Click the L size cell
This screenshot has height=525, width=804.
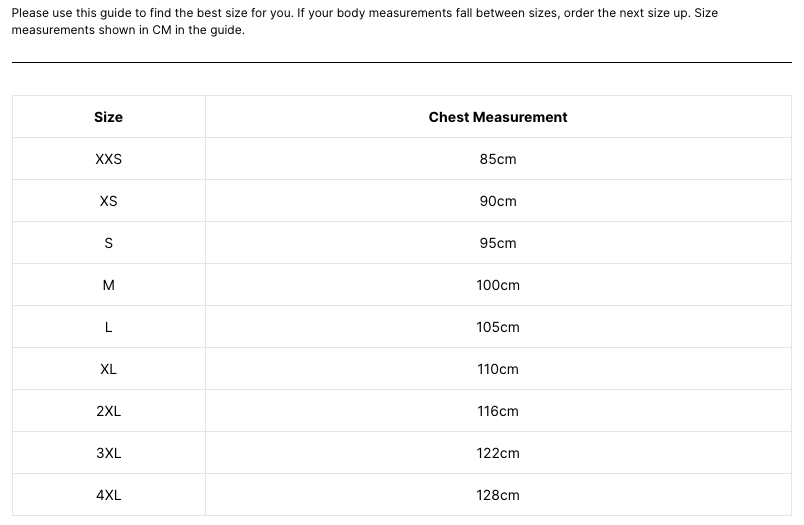108,327
